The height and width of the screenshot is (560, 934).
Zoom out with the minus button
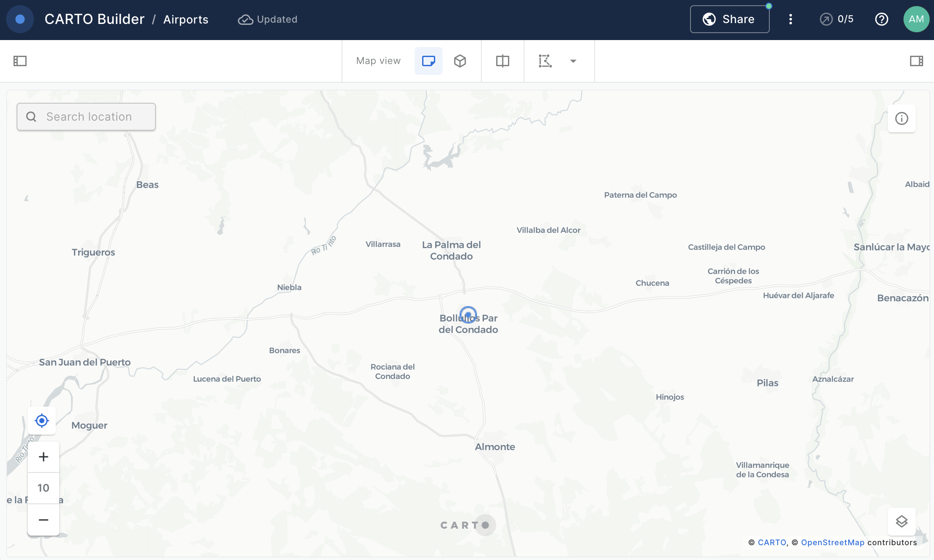(x=43, y=520)
